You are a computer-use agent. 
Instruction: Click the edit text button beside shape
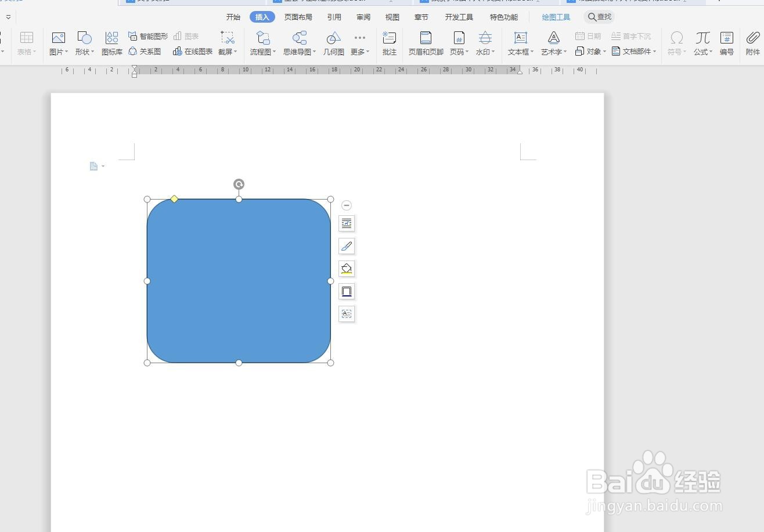pyautogui.click(x=347, y=314)
